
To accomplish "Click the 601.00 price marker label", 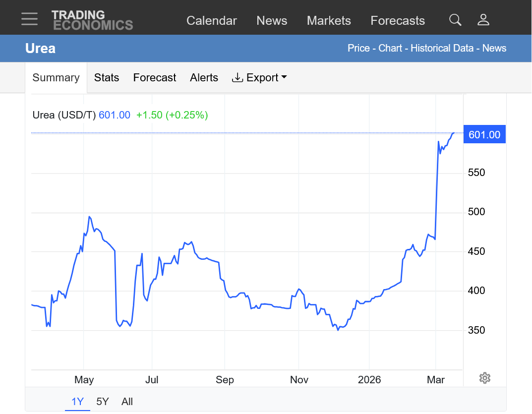I will [x=484, y=134].
